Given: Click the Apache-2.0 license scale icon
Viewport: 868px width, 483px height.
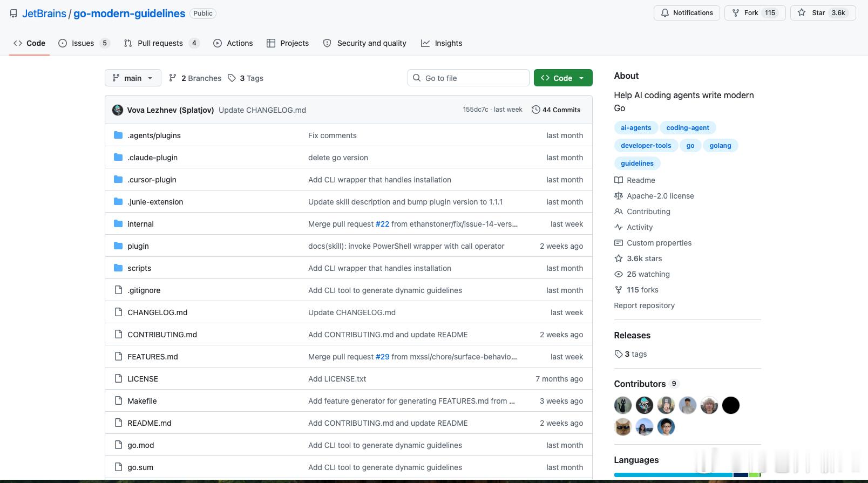Looking at the screenshot, I should 619,196.
